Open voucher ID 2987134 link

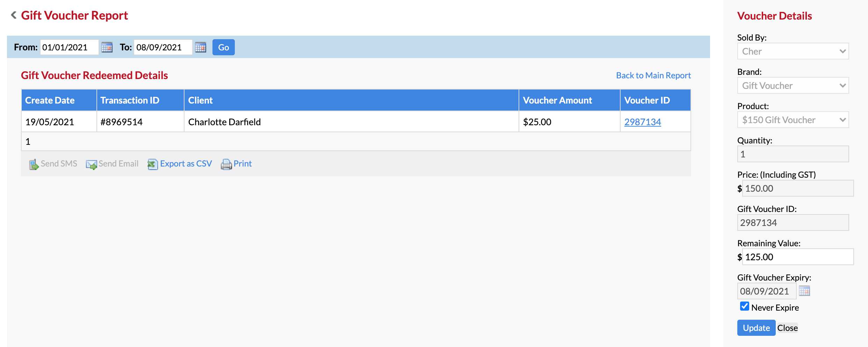(643, 122)
